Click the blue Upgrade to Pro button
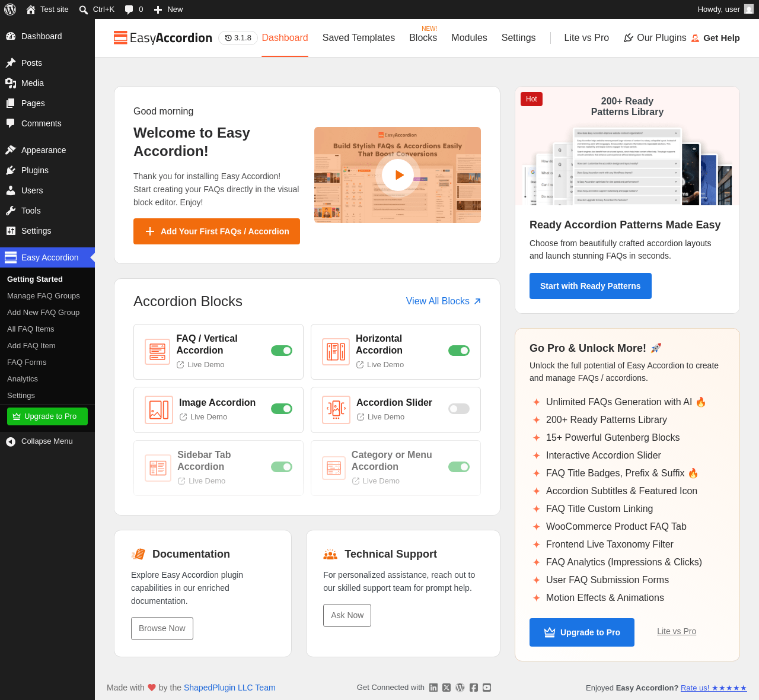 point(582,632)
